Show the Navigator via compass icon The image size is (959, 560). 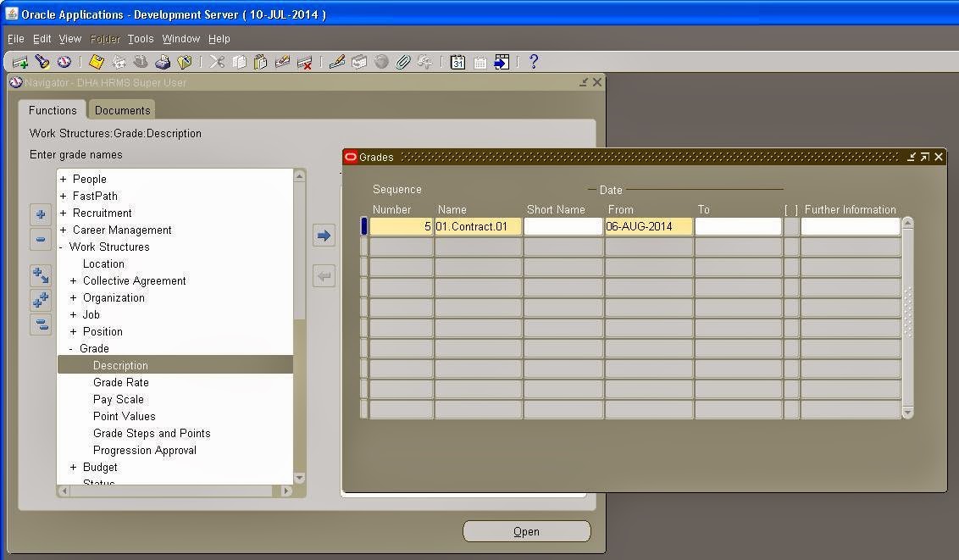click(x=64, y=62)
